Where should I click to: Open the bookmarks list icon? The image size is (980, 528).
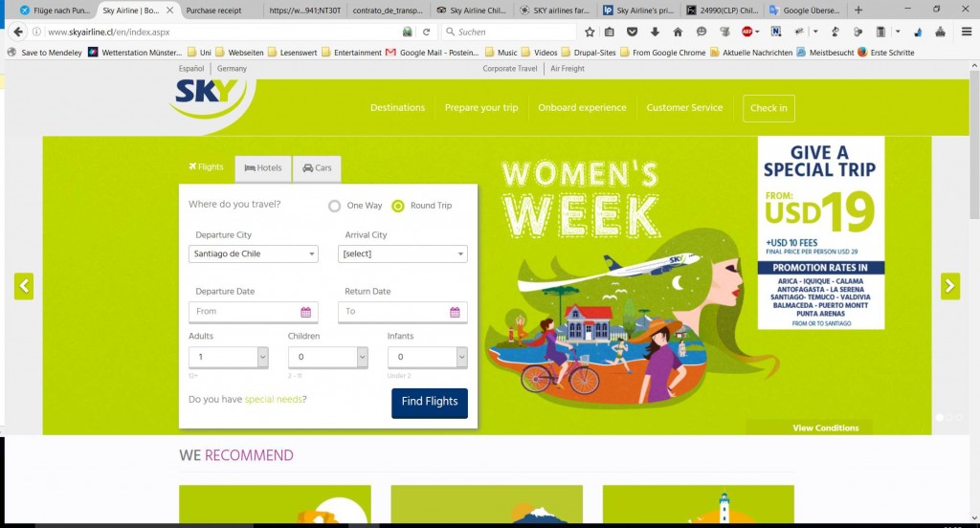(610, 32)
